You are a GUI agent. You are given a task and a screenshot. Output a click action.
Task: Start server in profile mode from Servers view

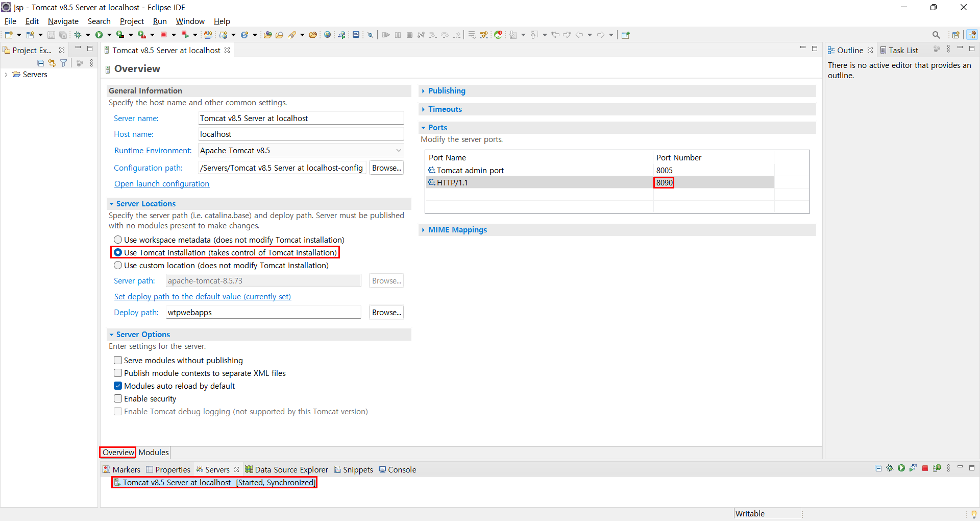pos(913,468)
